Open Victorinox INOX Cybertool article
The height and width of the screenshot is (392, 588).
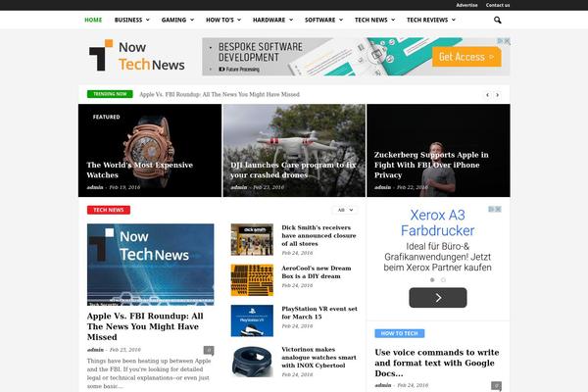pyautogui.click(x=318, y=357)
